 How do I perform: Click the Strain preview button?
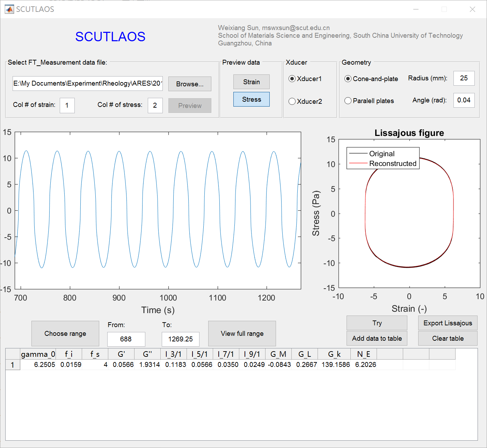click(251, 82)
